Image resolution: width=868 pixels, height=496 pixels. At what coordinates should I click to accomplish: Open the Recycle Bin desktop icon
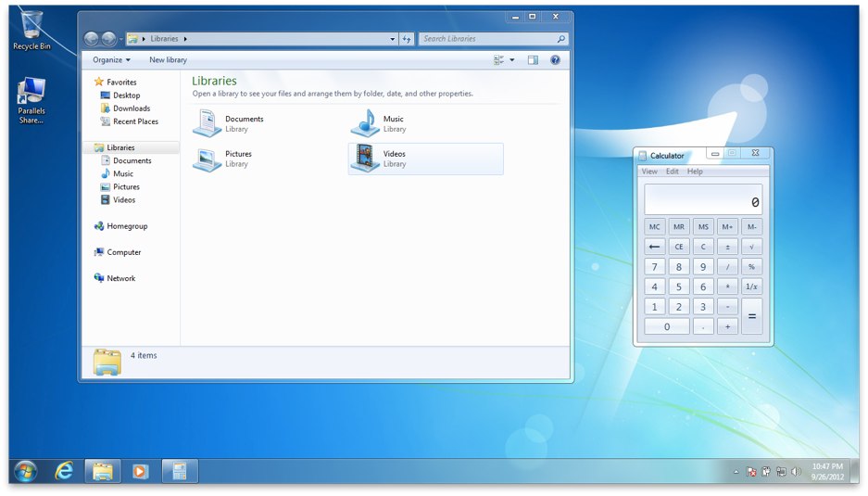point(31,28)
